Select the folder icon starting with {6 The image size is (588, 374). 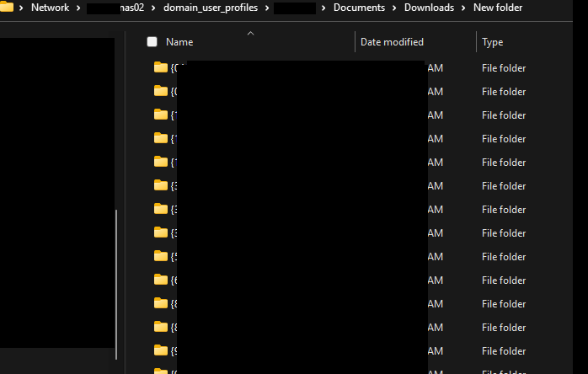[x=160, y=280]
